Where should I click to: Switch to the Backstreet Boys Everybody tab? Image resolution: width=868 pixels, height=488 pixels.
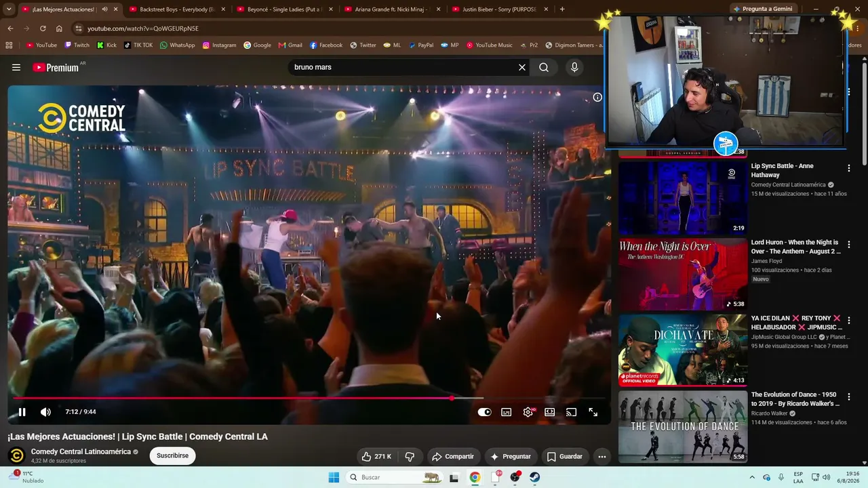(176, 9)
